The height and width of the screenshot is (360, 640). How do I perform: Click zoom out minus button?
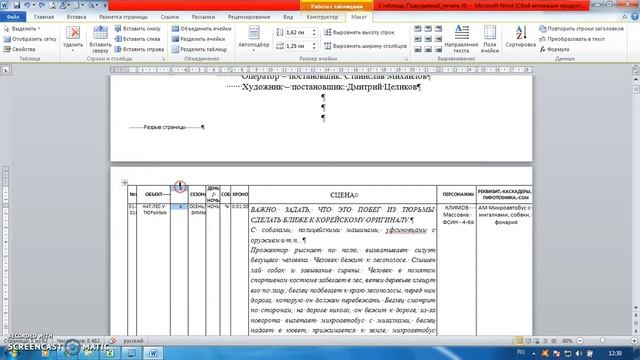click(580, 340)
